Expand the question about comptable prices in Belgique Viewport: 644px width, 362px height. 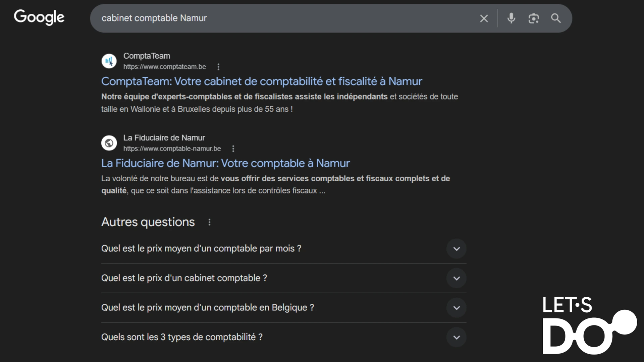click(x=456, y=307)
